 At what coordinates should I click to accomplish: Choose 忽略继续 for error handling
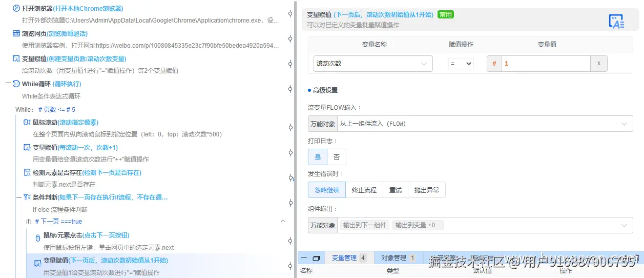327,190
